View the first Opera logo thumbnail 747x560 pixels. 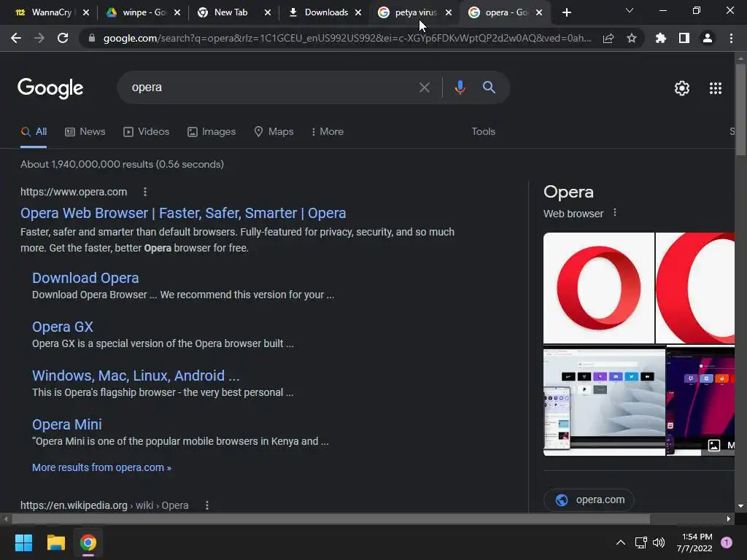click(x=599, y=288)
